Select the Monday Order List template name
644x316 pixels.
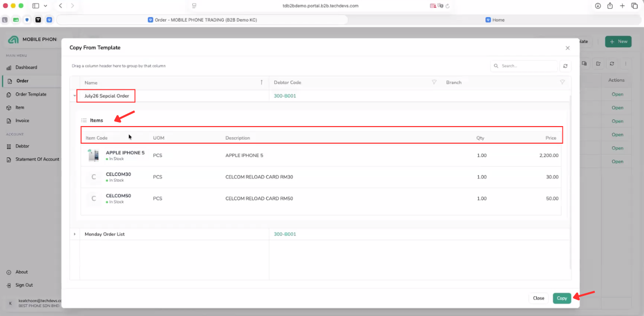(x=105, y=234)
